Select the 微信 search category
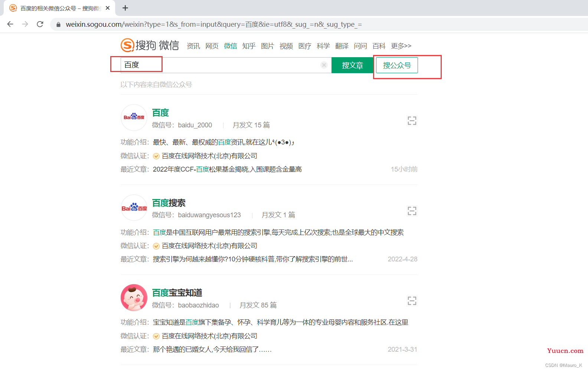This screenshot has height=371, width=588. point(231,46)
